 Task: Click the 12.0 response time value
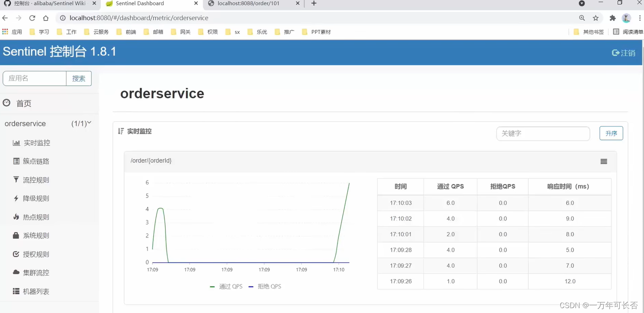tap(570, 281)
